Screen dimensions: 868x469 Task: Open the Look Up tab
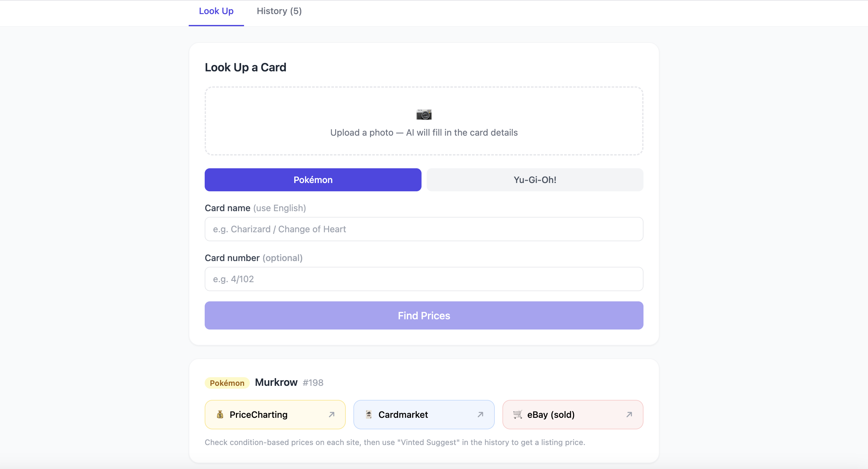tap(216, 11)
